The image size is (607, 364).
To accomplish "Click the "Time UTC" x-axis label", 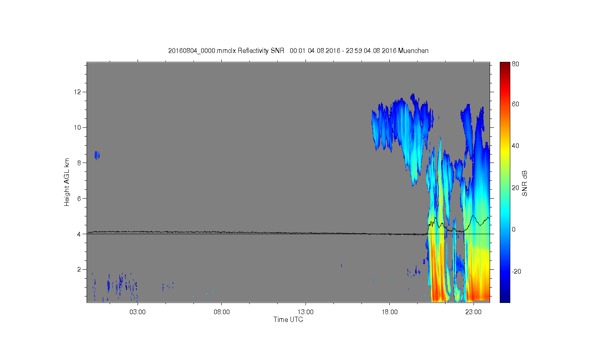I will tap(288, 320).
